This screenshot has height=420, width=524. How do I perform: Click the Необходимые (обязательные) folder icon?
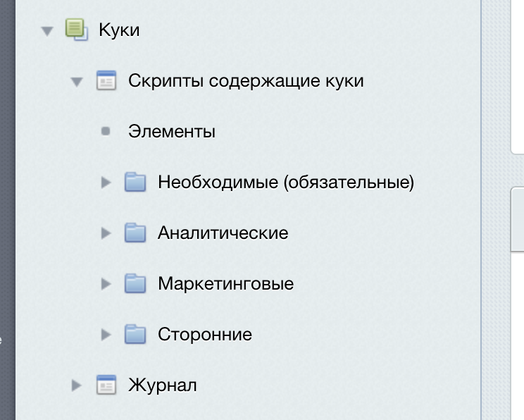[135, 183]
